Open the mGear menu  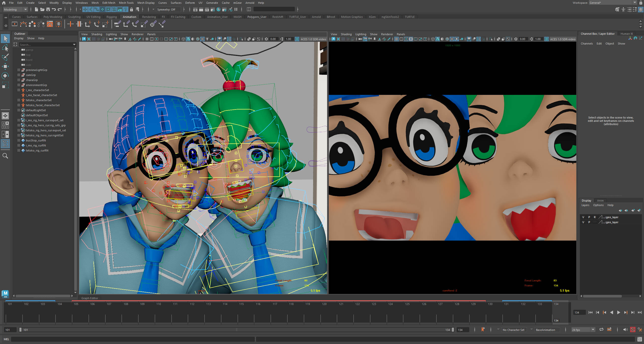tap(237, 3)
